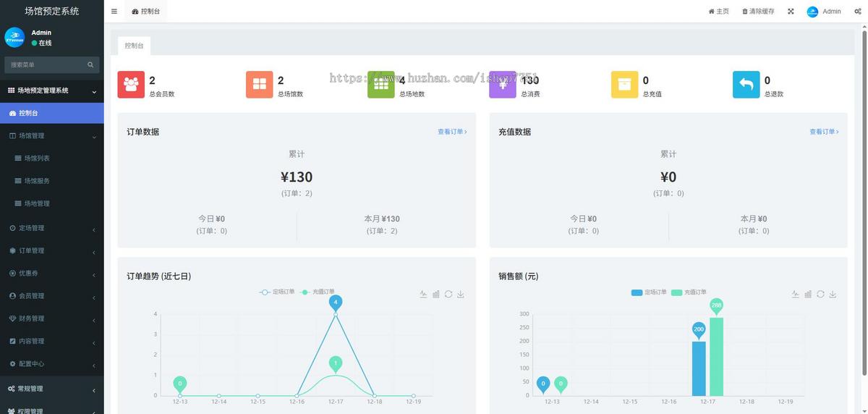Download the 订单趋势 chart as an image
Image resolution: width=868 pixels, height=414 pixels.
[461, 294]
